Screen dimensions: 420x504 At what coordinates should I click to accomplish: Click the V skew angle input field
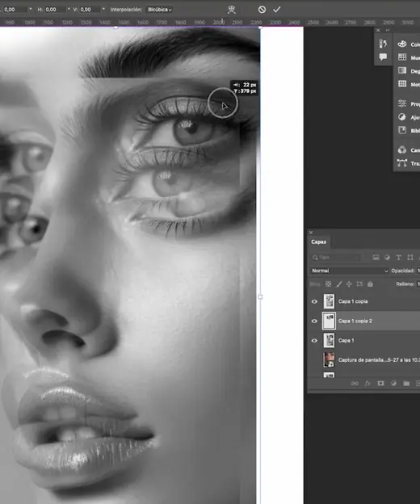90,10
